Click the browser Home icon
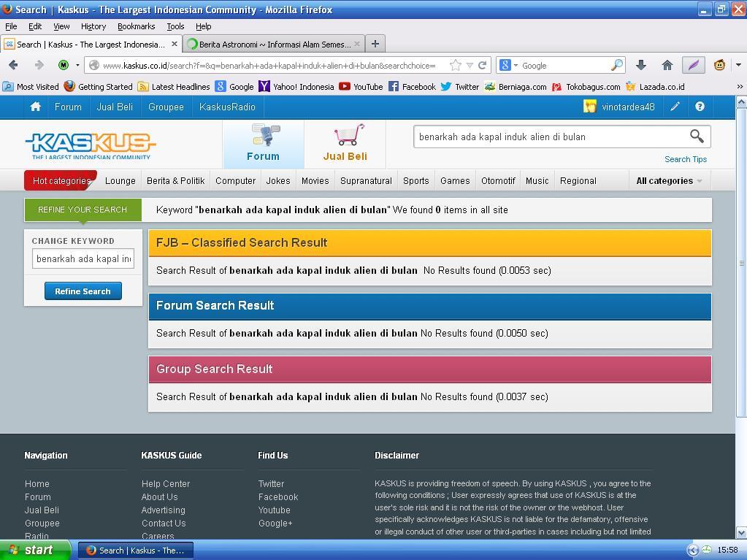The width and height of the screenshot is (747, 560). (x=667, y=65)
